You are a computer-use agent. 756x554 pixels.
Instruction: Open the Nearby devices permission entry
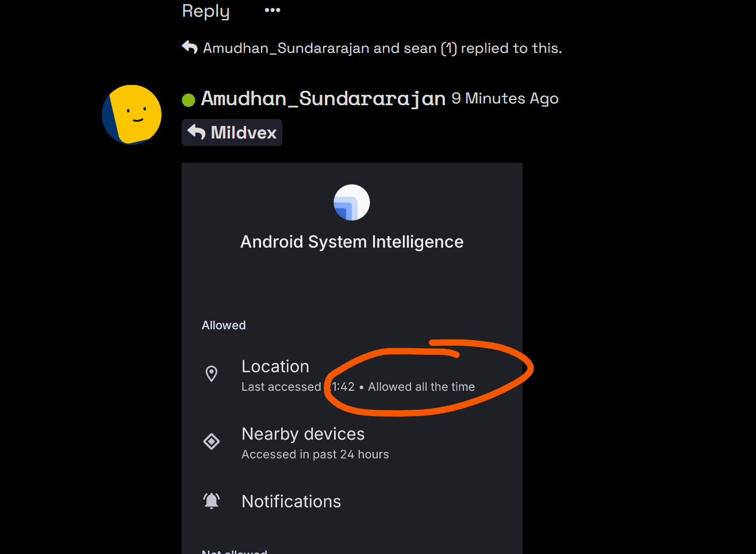[x=352, y=443]
